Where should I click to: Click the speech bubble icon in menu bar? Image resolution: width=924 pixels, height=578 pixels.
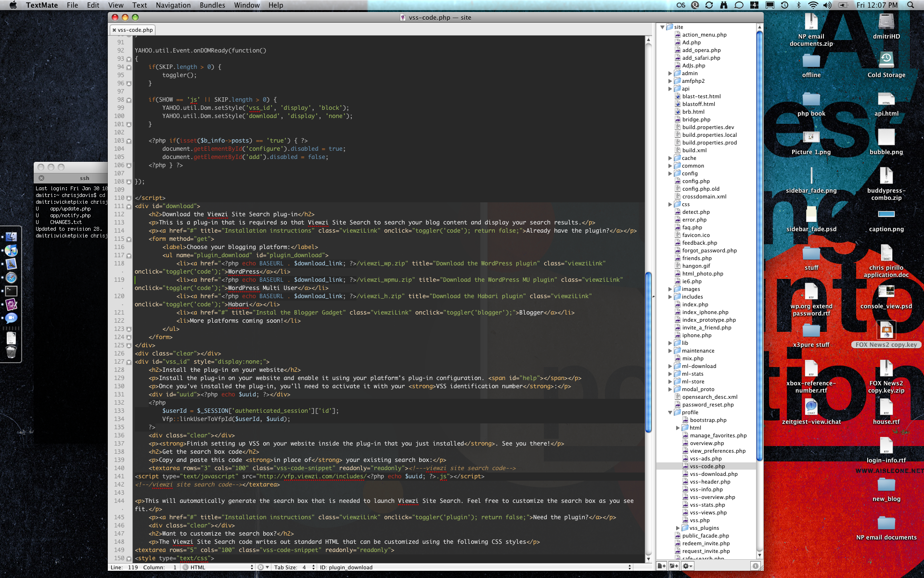click(x=739, y=5)
